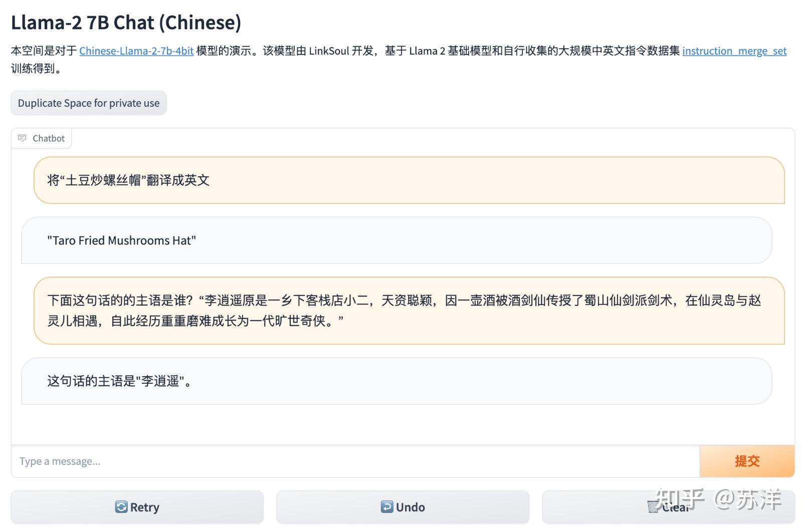Image resolution: width=802 pixels, height=532 pixels.
Task: Click the bot answer 这句话的主语是"李逍遥"
Action: tap(119, 381)
